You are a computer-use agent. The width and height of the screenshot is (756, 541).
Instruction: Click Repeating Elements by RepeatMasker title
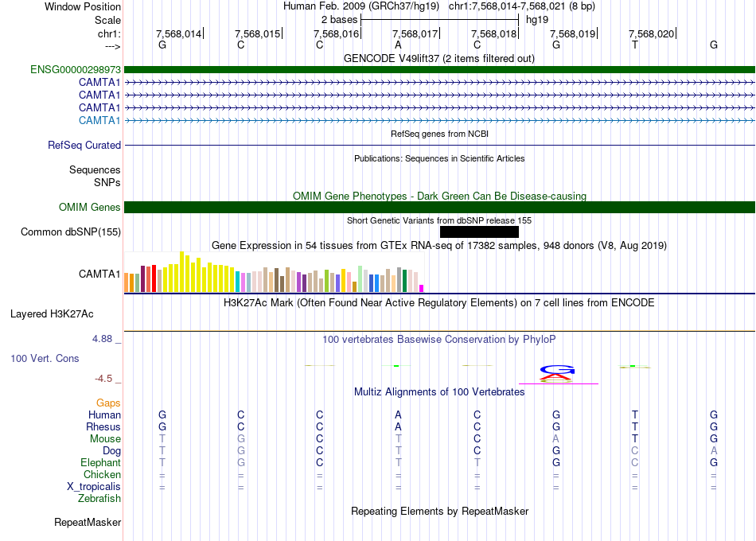[439, 511]
